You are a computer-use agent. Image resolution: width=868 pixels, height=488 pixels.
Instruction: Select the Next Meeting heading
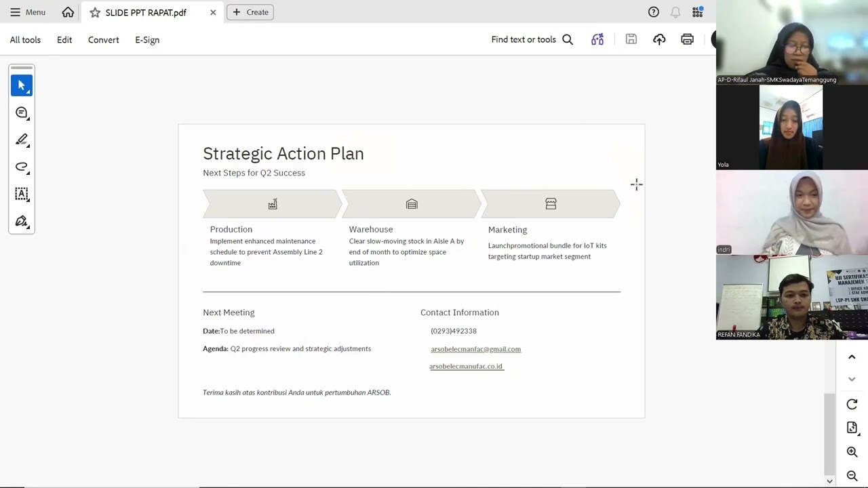click(229, 312)
